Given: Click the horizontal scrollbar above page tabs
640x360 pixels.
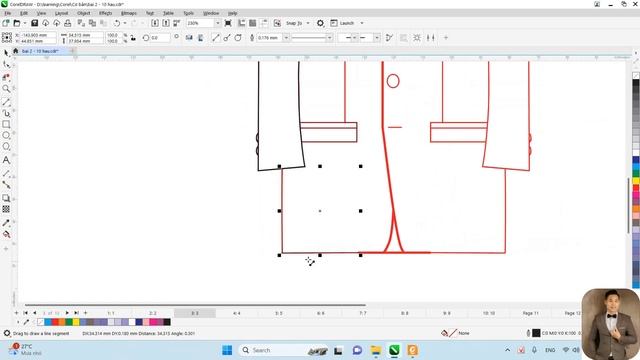Looking at the screenshot, I should [195, 305].
